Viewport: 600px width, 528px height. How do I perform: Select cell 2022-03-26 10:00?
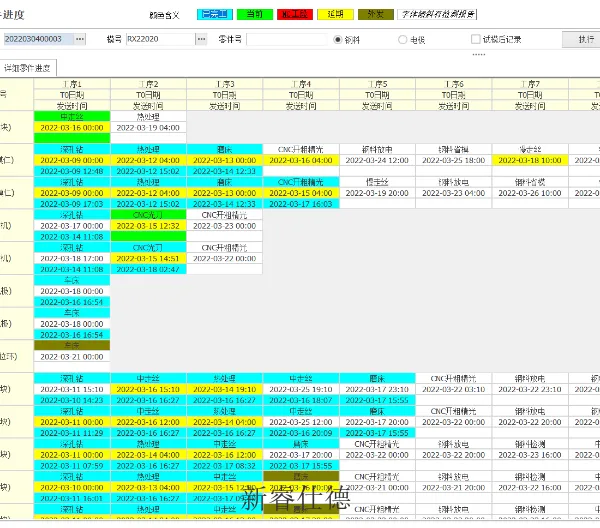[530, 193]
